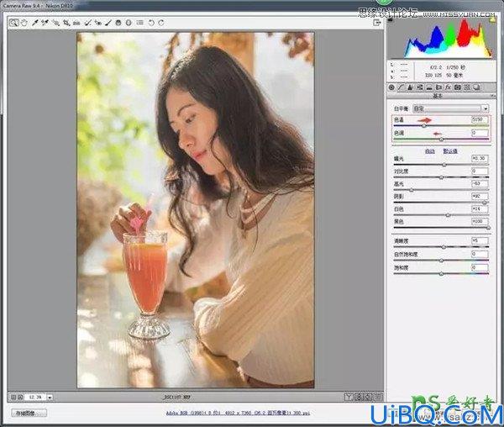
Task: Cycle before/after views Y icon
Action: point(349,397)
